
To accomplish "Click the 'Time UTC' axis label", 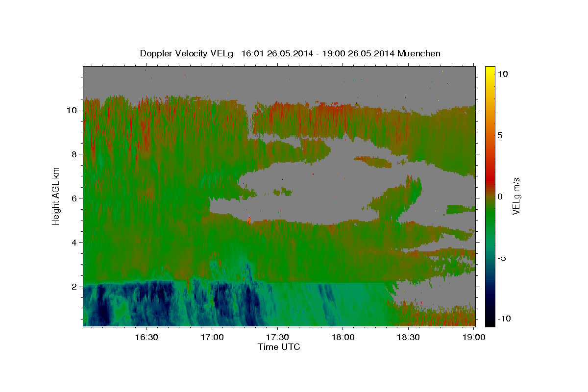I will click(279, 347).
